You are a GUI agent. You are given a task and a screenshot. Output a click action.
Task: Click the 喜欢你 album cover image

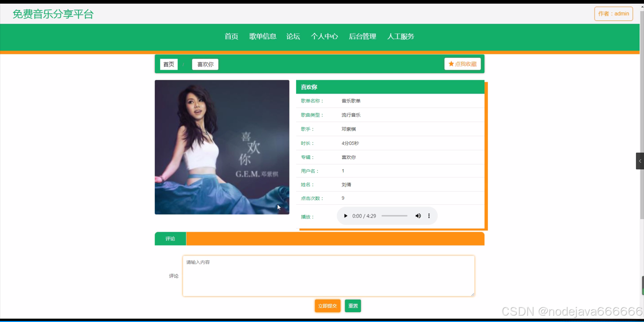click(x=222, y=147)
